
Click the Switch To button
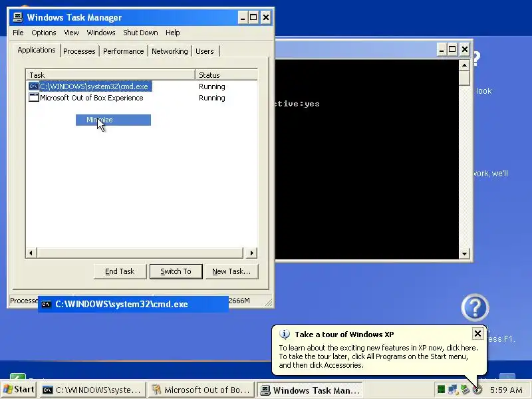pyautogui.click(x=176, y=271)
